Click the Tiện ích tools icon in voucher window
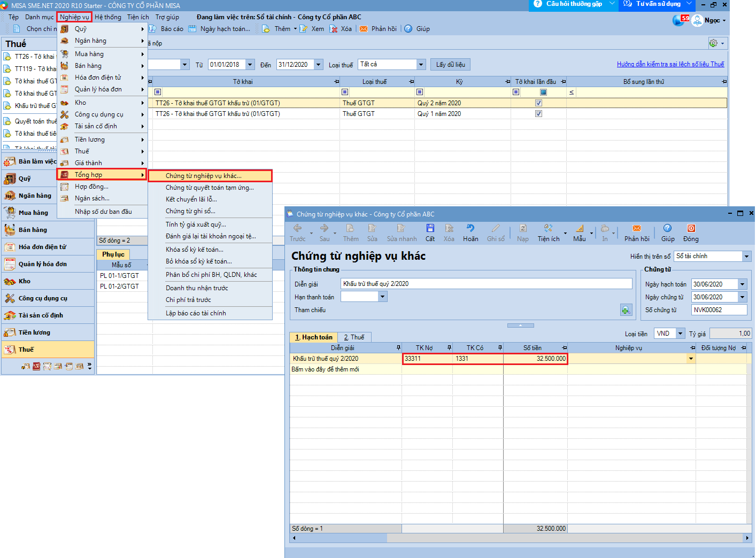 (x=548, y=229)
